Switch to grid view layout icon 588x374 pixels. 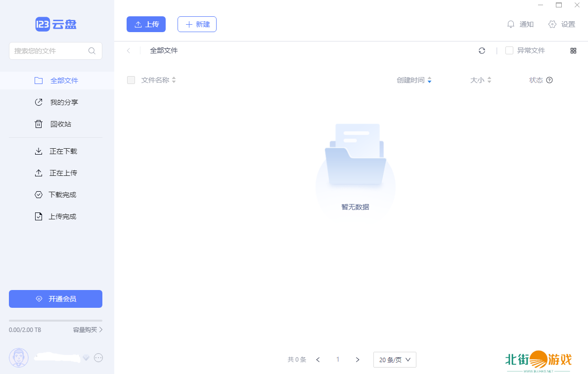pyautogui.click(x=573, y=50)
